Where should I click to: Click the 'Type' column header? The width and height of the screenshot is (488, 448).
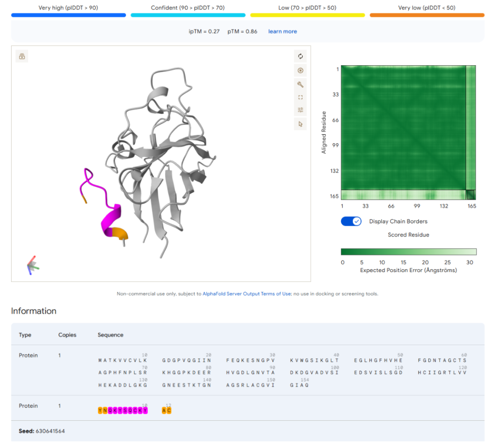25,335
